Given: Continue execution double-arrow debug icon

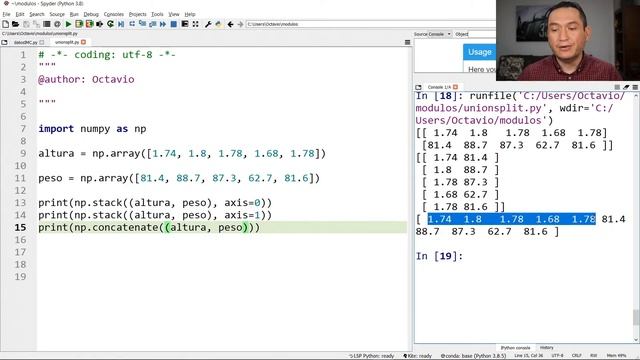Looking at the screenshot, I should pyautogui.click(x=163, y=24).
